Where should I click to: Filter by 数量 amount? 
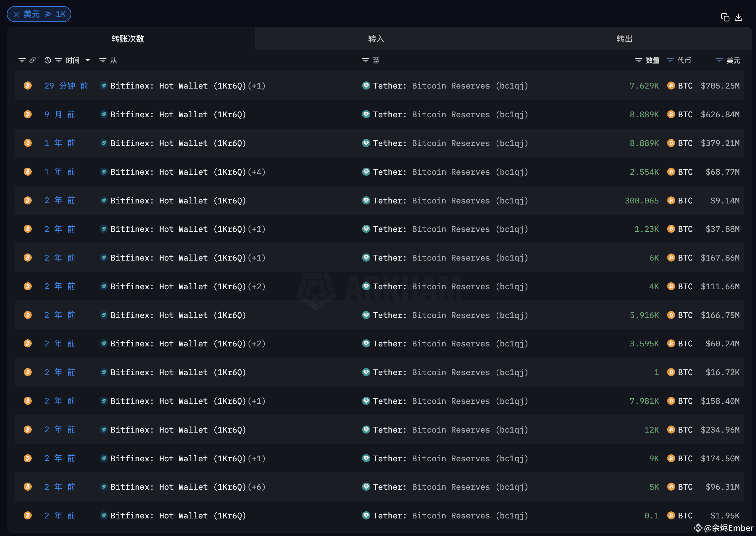pos(638,60)
